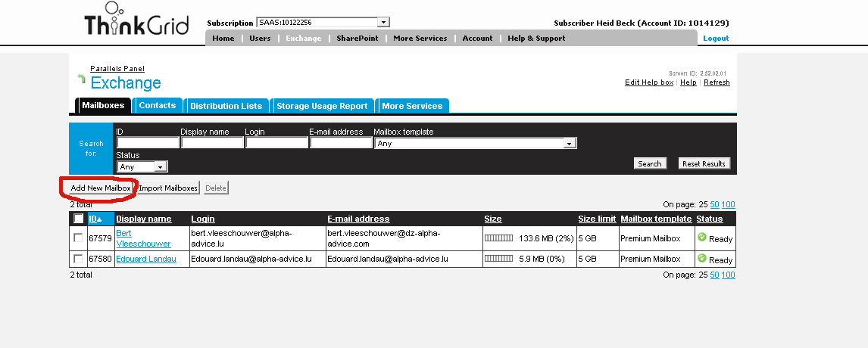Click the Logout link
This screenshot has height=348, width=868.
716,38
